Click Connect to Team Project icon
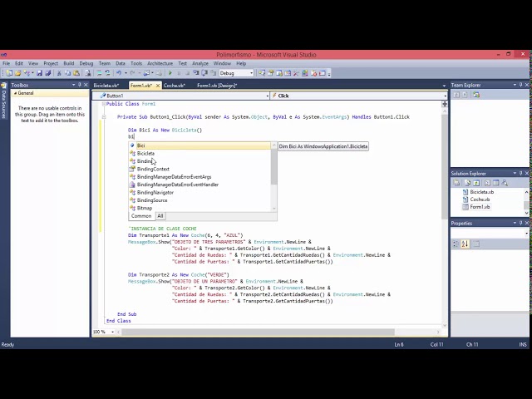Image resolution: width=532 pixels, height=399 pixels. tap(476, 95)
